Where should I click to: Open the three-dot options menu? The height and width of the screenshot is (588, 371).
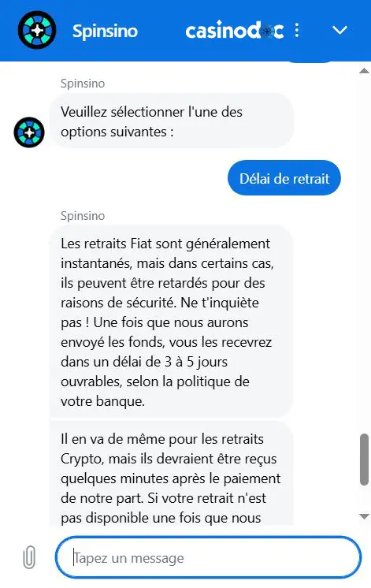click(297, 30)
